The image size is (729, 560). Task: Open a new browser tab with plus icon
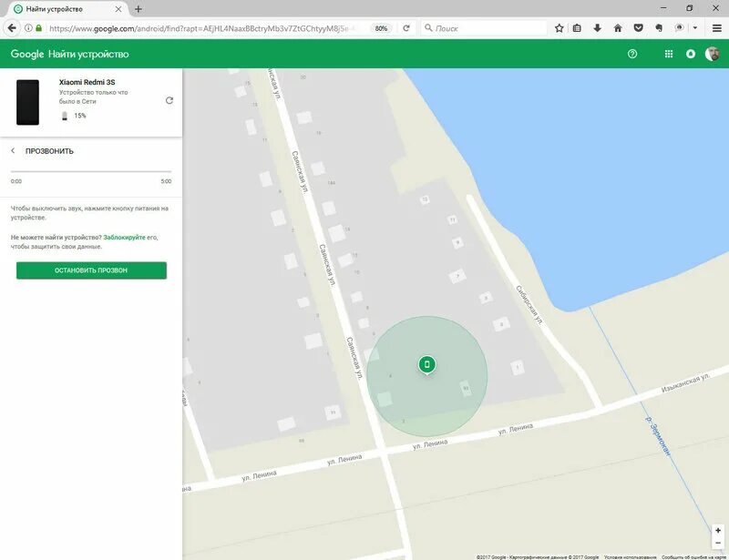click(x=139, y=9)
